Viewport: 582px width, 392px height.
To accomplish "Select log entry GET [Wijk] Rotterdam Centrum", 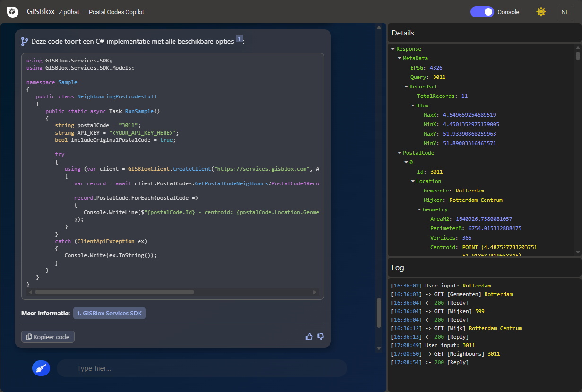I will 456,328.
